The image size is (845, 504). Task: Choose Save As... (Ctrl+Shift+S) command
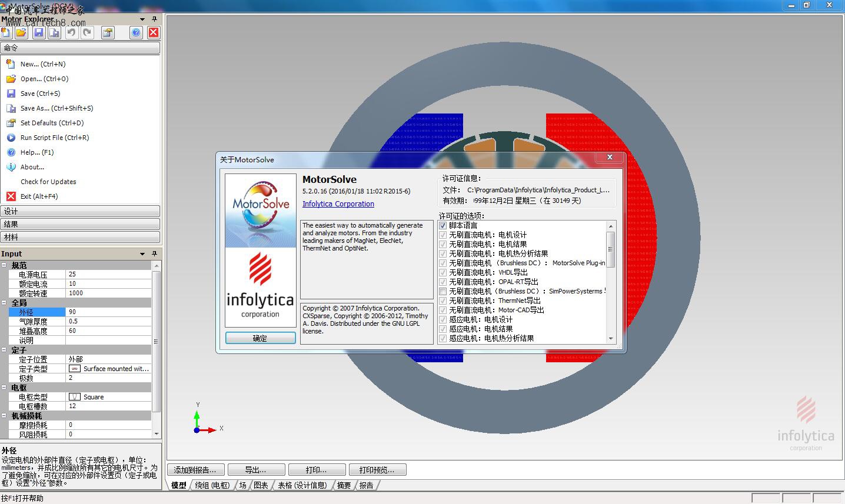coord(56,108)
